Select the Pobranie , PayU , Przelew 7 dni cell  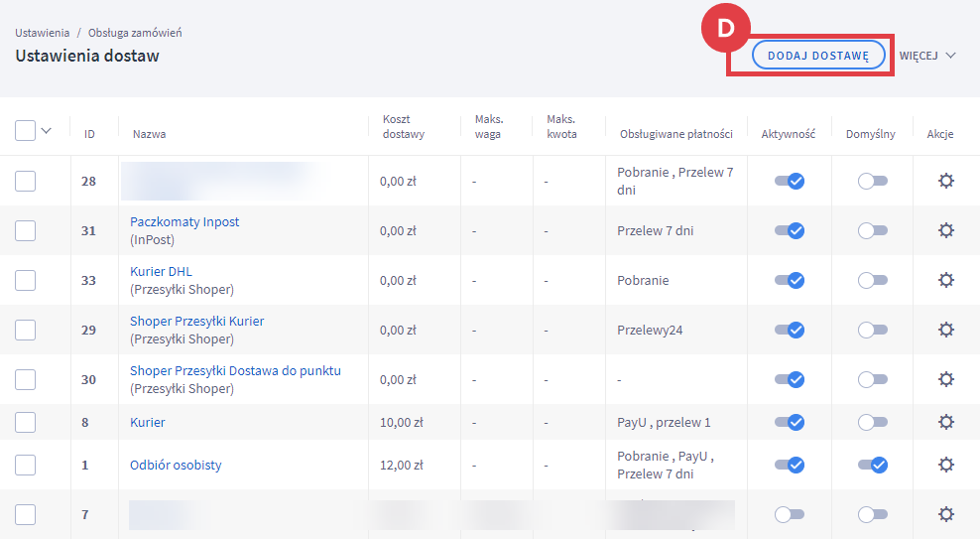(666, 465)
